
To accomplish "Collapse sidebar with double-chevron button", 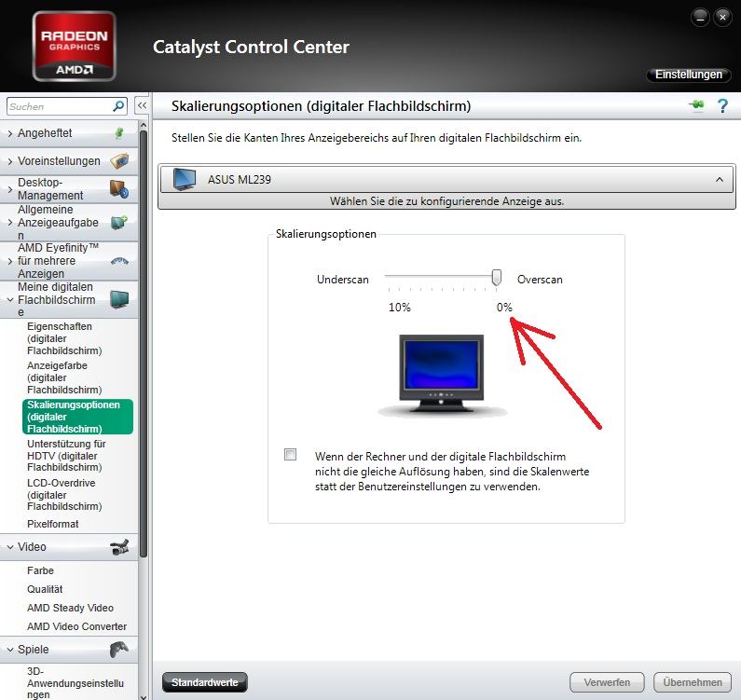I will [x=142, y=106].
